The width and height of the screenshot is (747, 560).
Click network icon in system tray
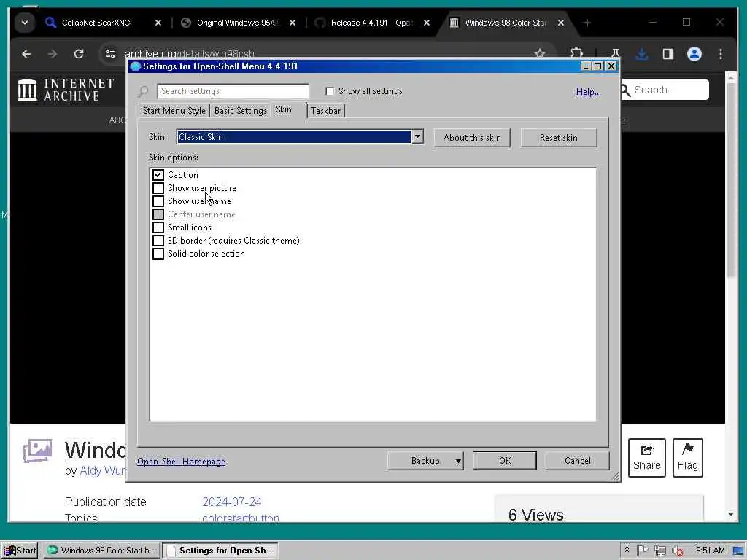tap(659, 551)
